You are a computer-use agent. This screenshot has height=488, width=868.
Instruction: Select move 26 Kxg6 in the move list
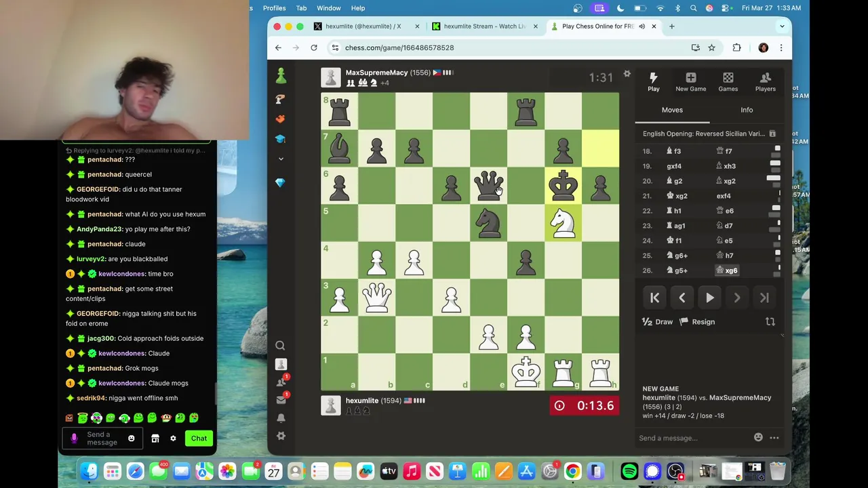click(728, 270)
